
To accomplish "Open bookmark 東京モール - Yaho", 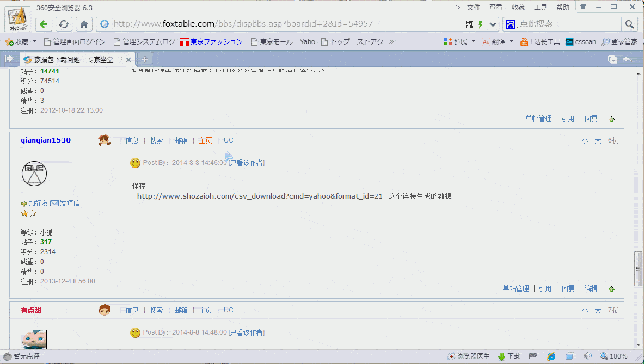I will [x=283, y=42].
